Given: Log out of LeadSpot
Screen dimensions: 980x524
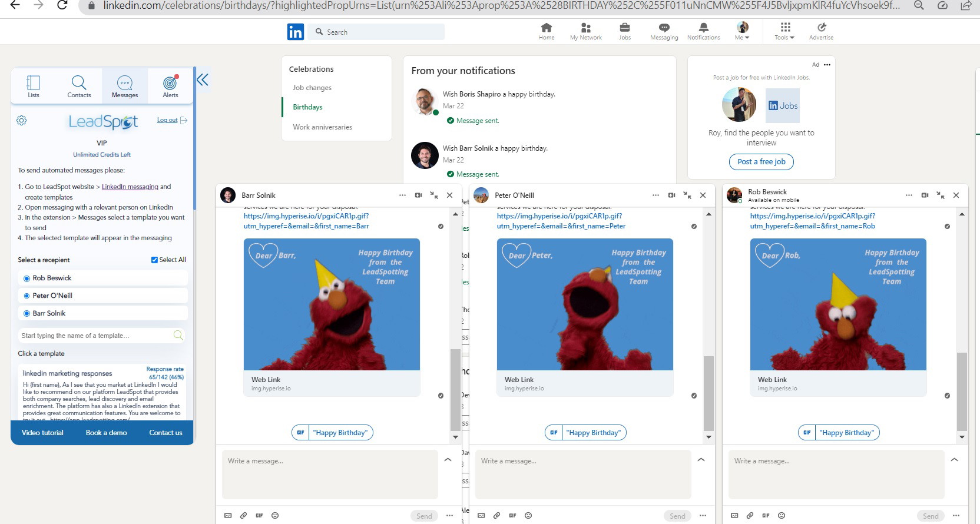Looking at the screenshot, I should 172,120.
